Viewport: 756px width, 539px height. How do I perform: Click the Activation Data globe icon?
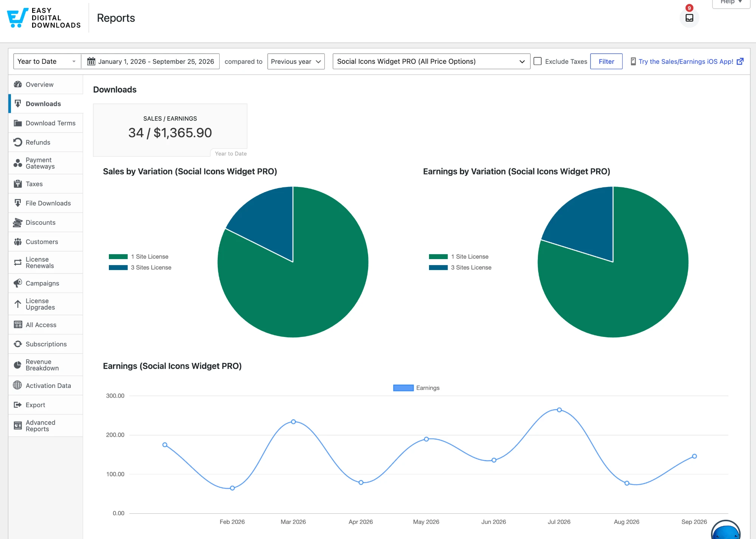click(x=18, y=385)
